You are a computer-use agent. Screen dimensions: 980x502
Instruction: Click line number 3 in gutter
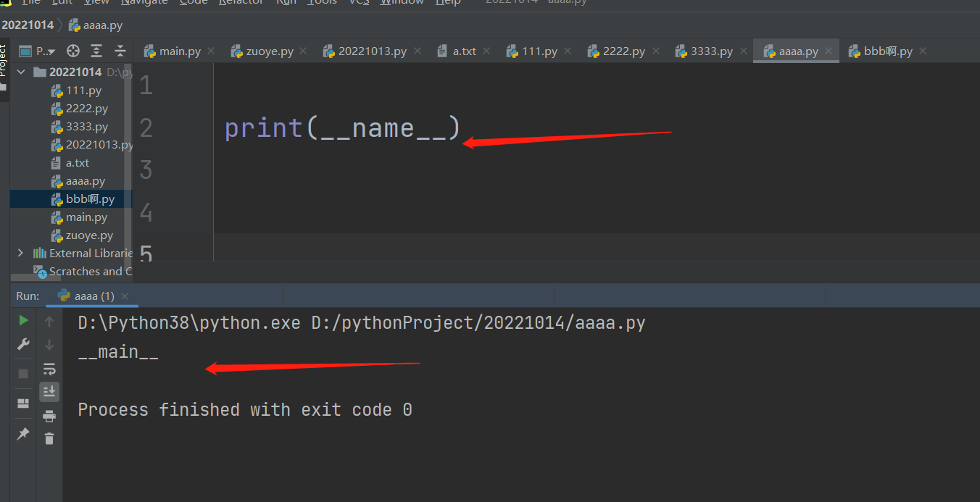[146, 170]
